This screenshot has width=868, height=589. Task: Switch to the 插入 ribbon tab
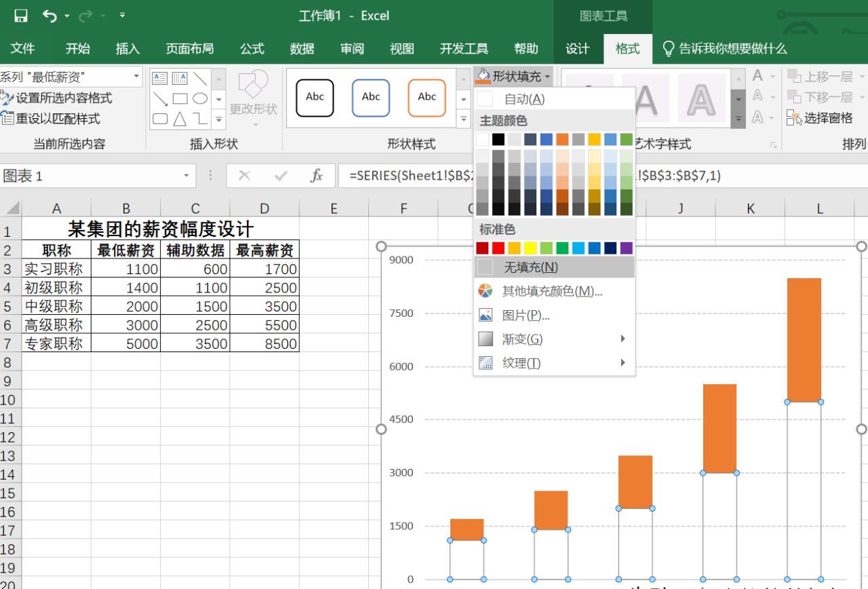coord(127,48)
